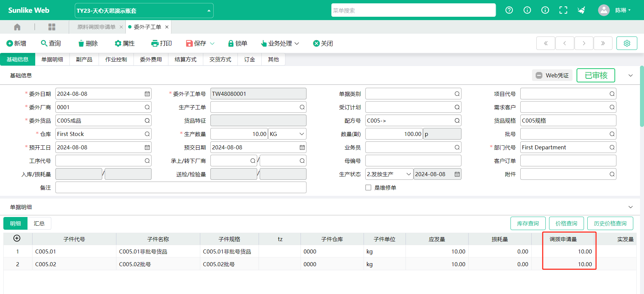Screen dimensions: 644x294
Task: Switch to the 委外费用 tab
Action: point(151,59)
